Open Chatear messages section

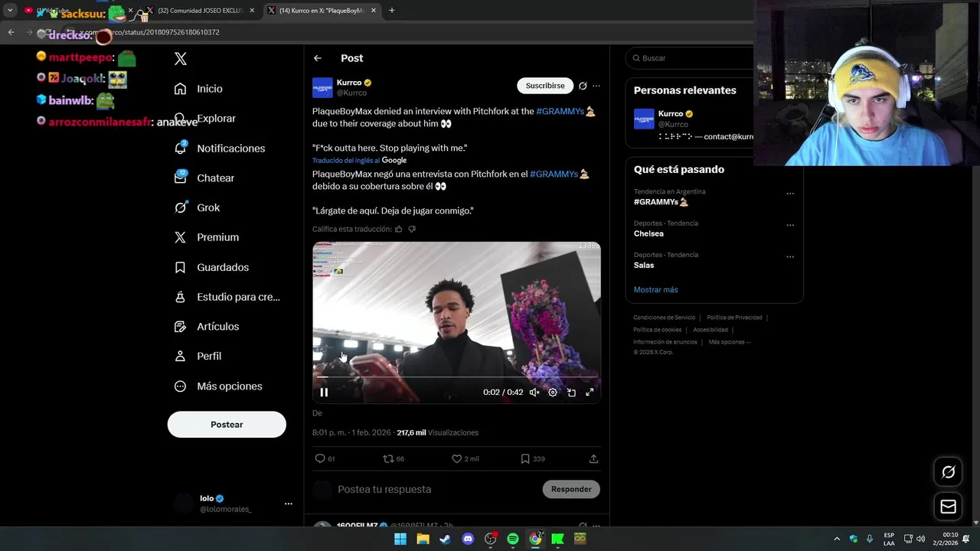[204, 178]
